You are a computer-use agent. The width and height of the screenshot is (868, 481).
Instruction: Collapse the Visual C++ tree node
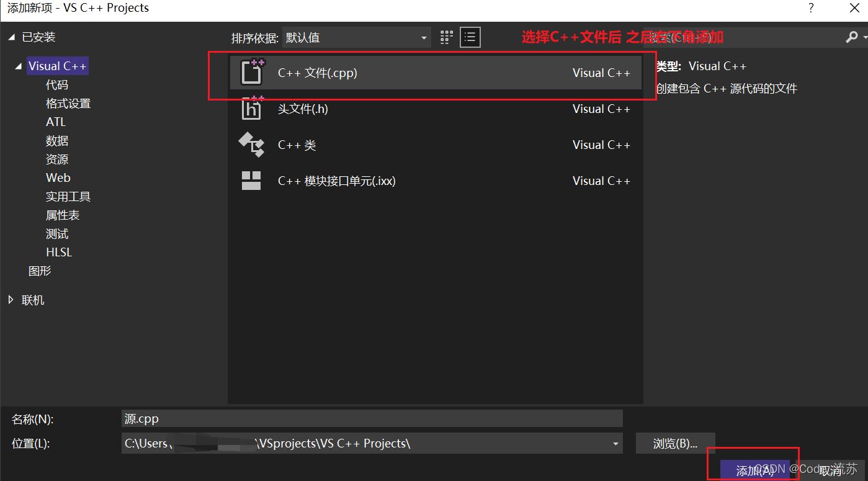click(18, 66)
